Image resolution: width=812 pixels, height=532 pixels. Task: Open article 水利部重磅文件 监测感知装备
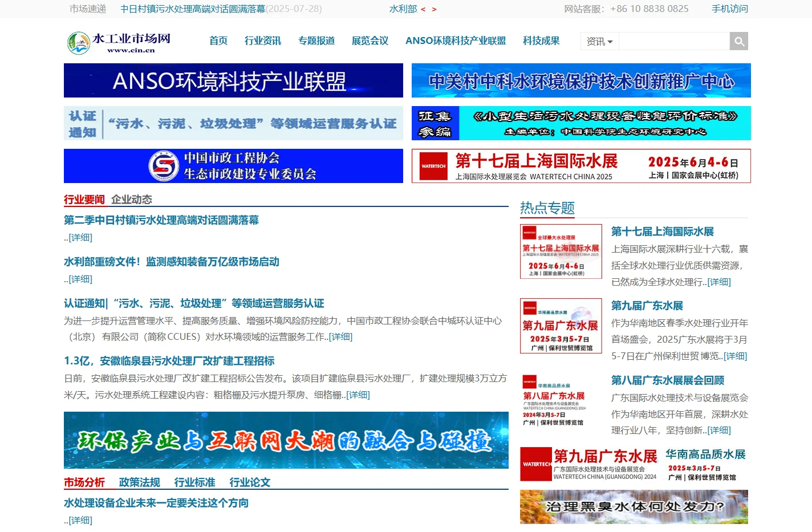pos(172,262)
